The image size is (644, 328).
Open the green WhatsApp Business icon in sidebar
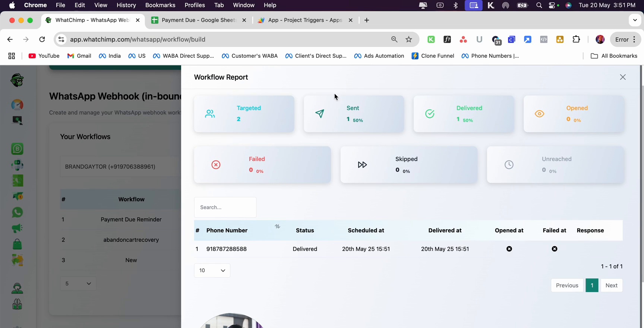click(x=17, y=149)
